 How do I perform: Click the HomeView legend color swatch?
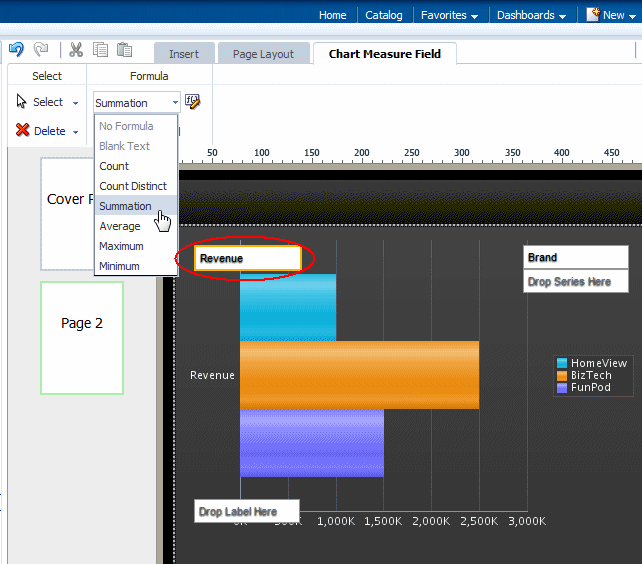coord(562,363)
